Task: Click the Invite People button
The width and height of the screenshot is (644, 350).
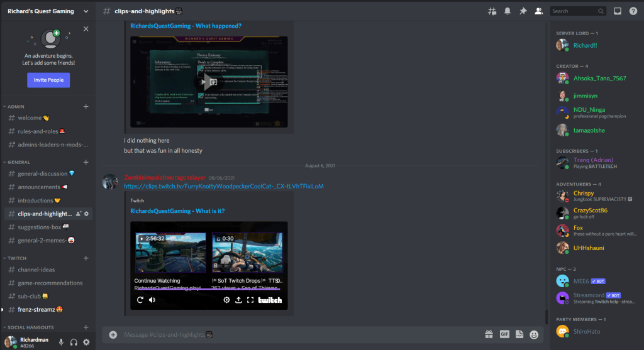Action: pos(48,80)
